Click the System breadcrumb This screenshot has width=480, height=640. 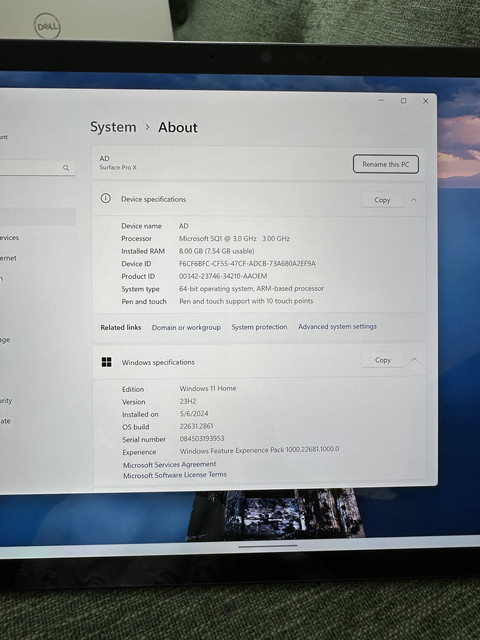pos(113,127)
